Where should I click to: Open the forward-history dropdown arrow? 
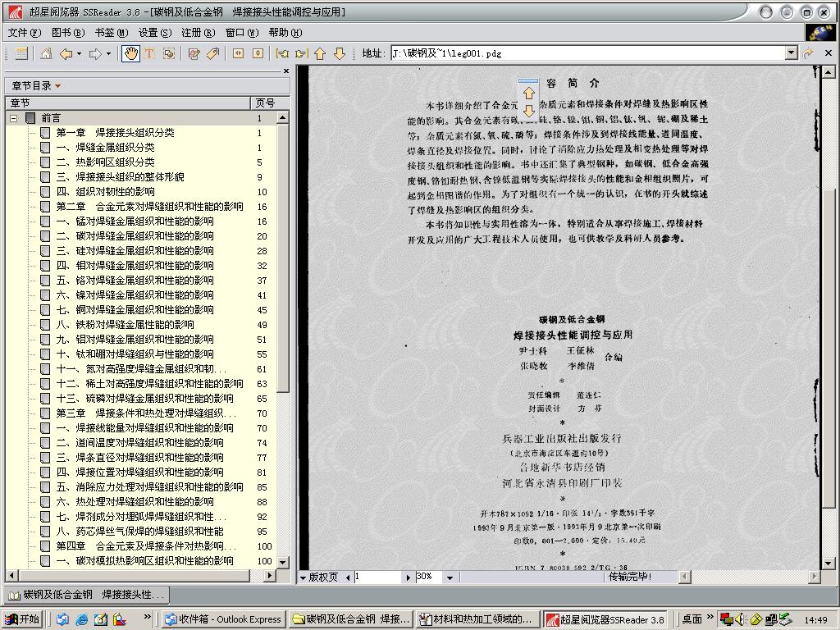[x=108, y=53]
